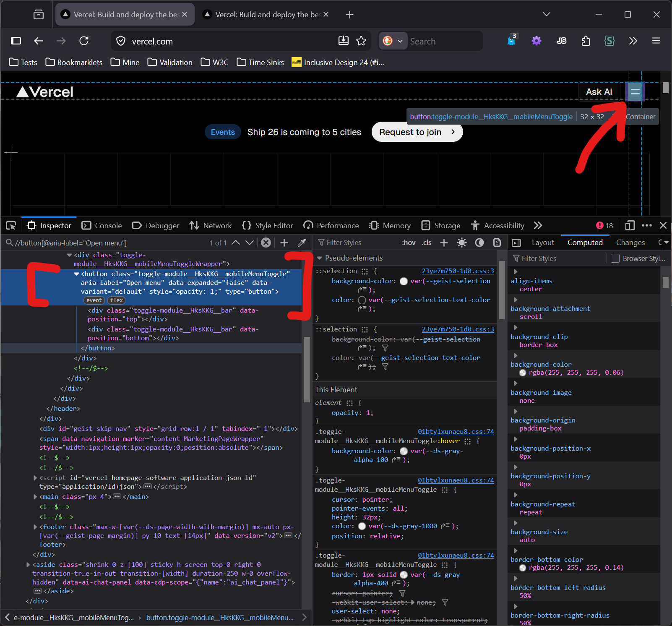Screen dimensions: 672x626
Task: Open the Network tab
Action: pyautogui.click(x=211, y=226)
